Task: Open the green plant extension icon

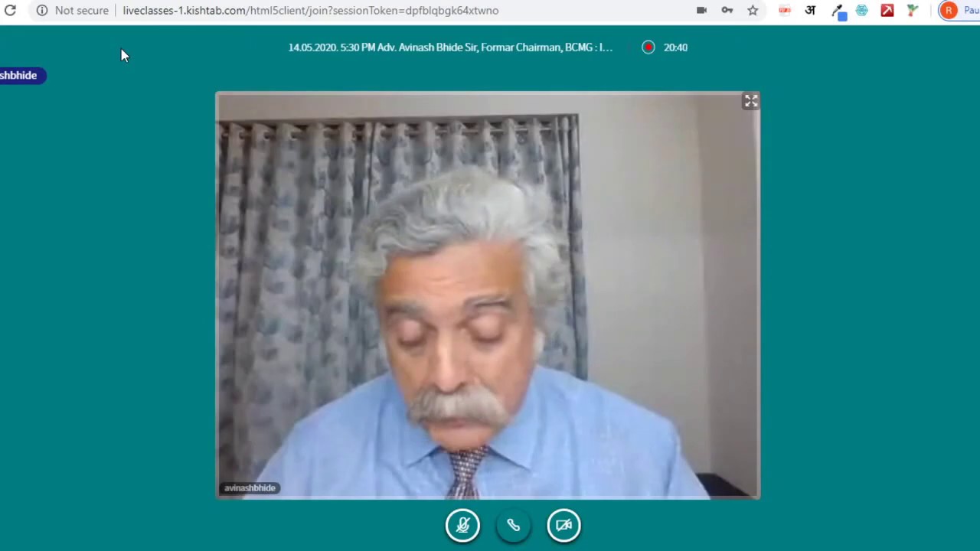Action: pyautogui.click(x=913, y=11)
